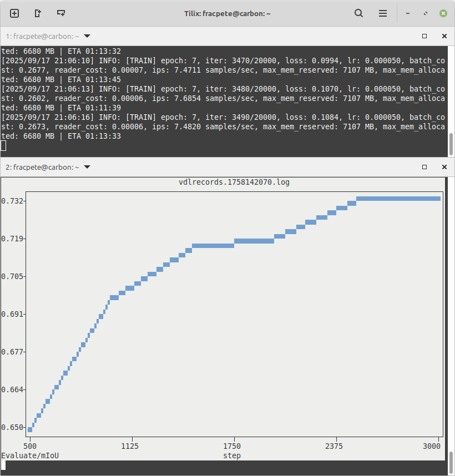455x476 pixels.
Task: Click the terminal 2 scrollbar handle
Action: (451, 463)
